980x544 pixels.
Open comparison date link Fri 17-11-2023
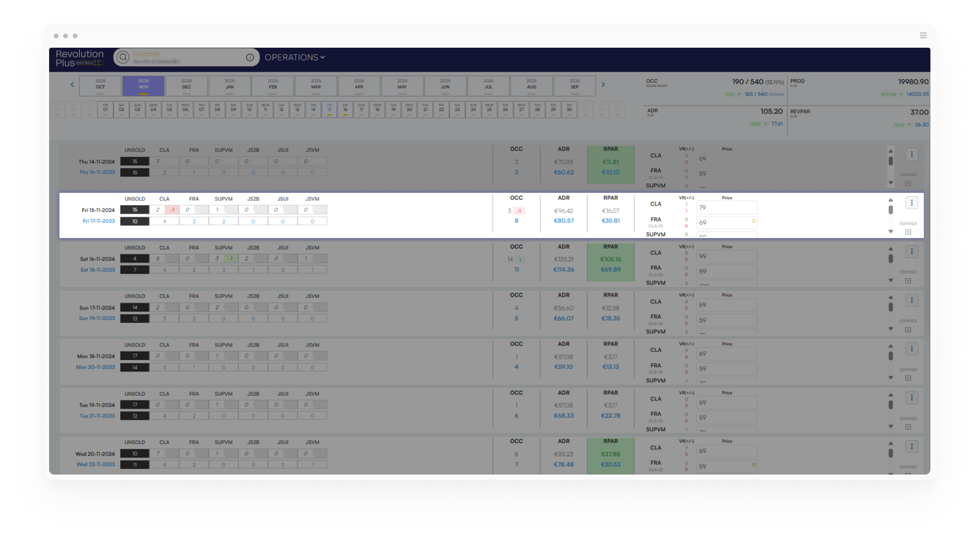tap(99, 221)
